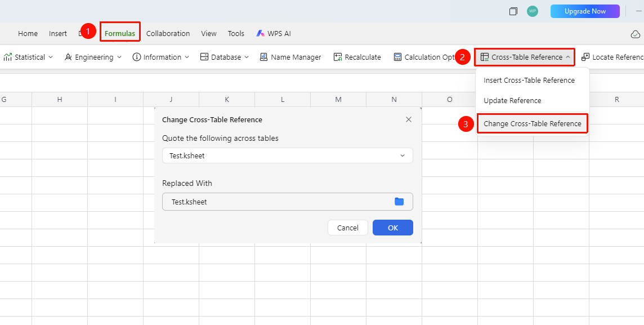The image size is (644, 325).
Task: Open the Collaboration tab
Action: coord(168,34)
